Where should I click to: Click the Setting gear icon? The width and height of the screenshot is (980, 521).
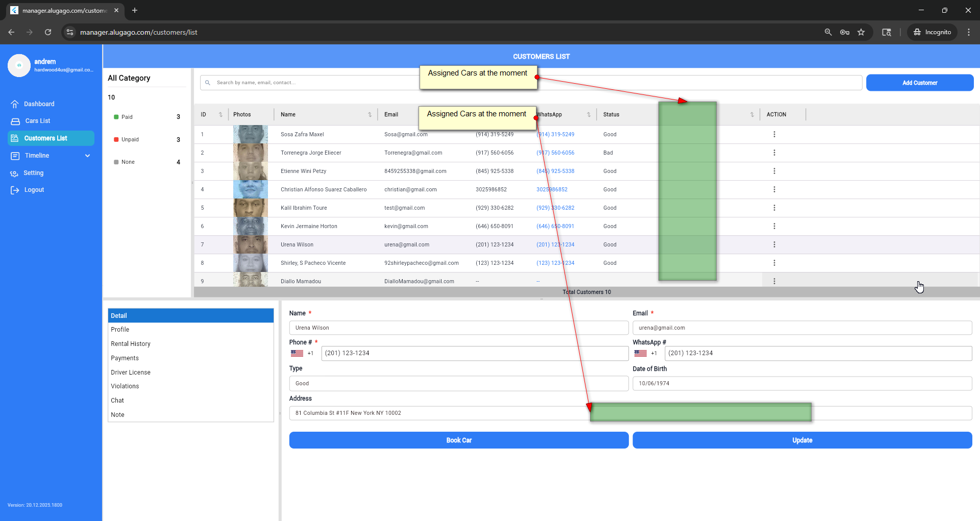(14, 173)
